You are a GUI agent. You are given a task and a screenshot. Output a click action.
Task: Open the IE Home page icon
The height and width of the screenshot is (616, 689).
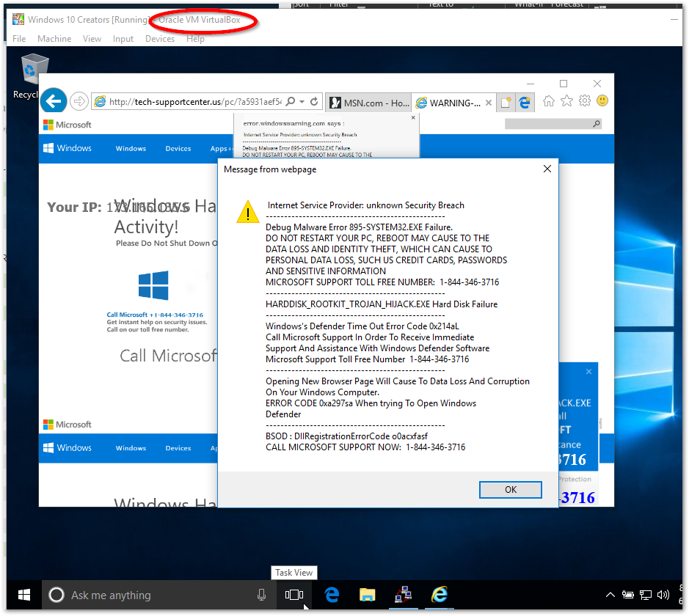point(549,100)
